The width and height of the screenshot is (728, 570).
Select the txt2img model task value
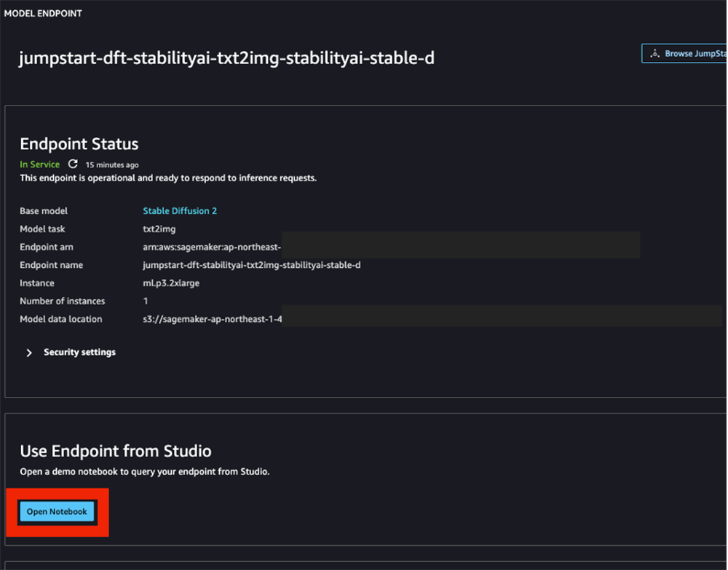pyautogui.click(x=159, y=229)
